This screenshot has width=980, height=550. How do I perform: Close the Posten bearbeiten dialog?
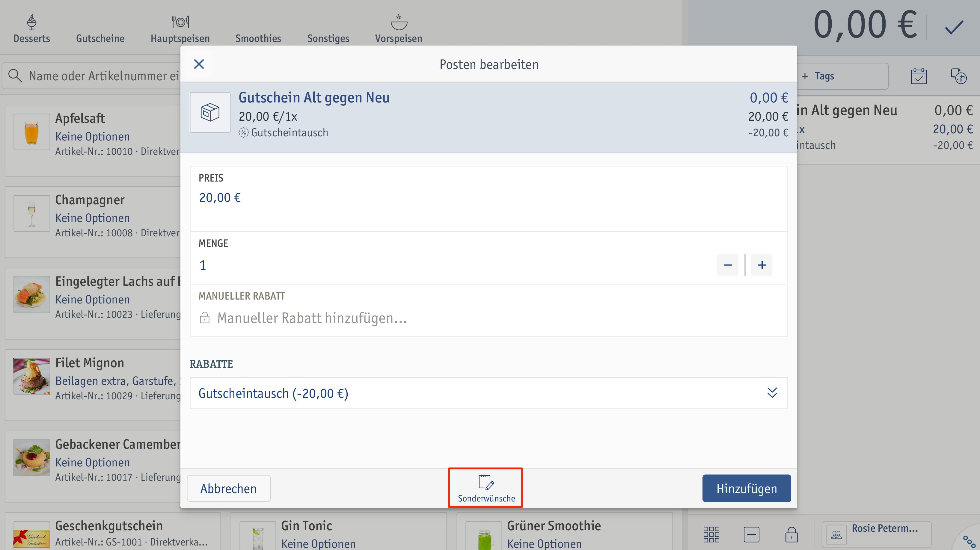[199, 64]
